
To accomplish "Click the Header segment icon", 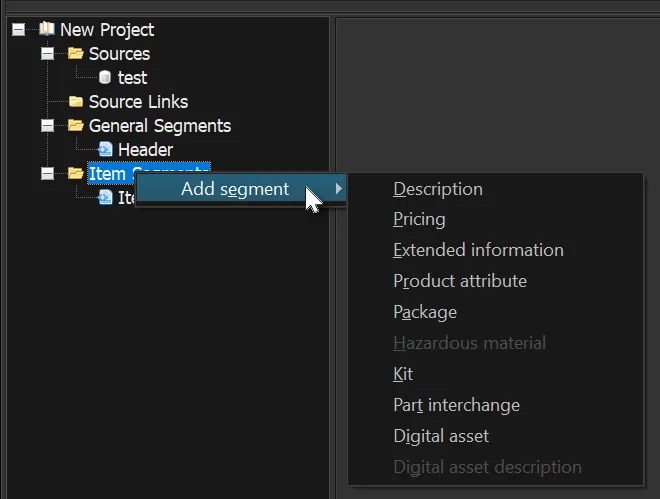I will (x=105, y=149).
